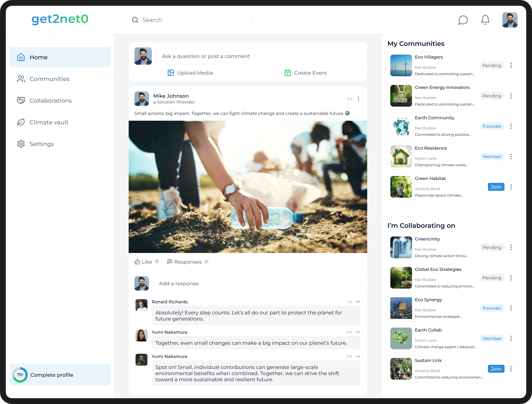Viewport: 532px width, 404px height.
Task: Click the Responses comment icon
Action: tap(170, 262)
